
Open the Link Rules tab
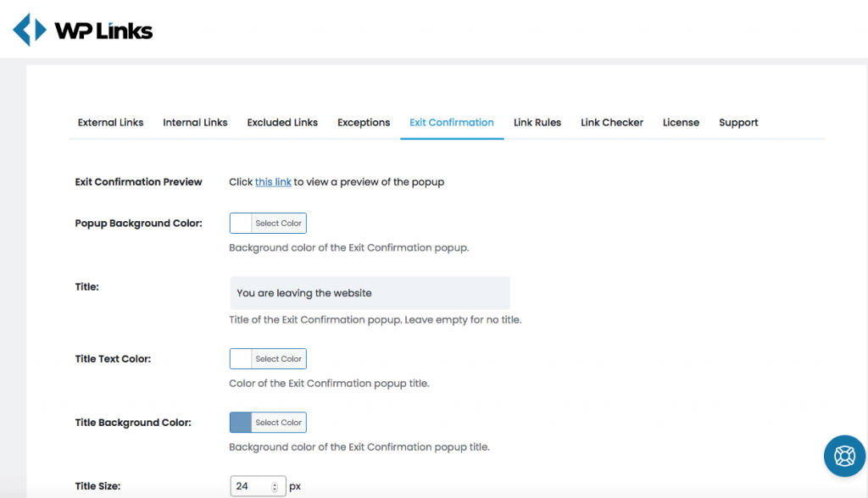[537, 122]
